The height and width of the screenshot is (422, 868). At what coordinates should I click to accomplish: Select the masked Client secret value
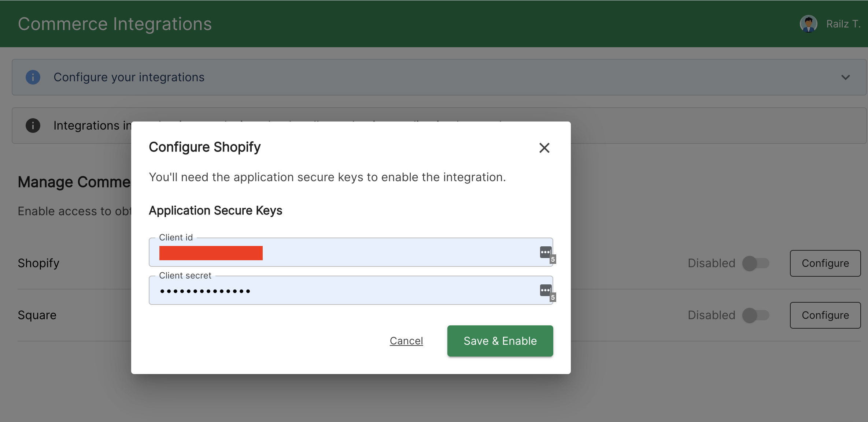tap(205, 291)
